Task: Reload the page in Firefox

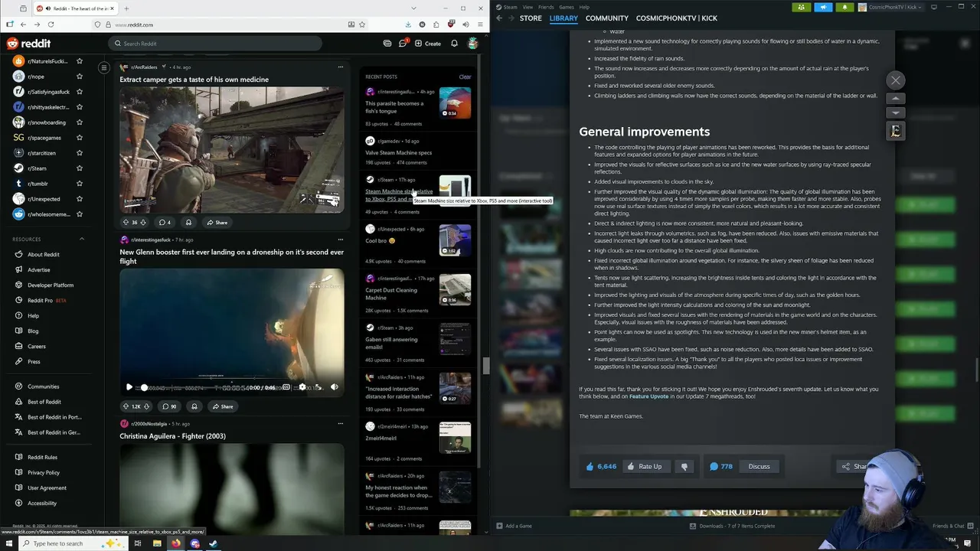Action: coord(51,24)
